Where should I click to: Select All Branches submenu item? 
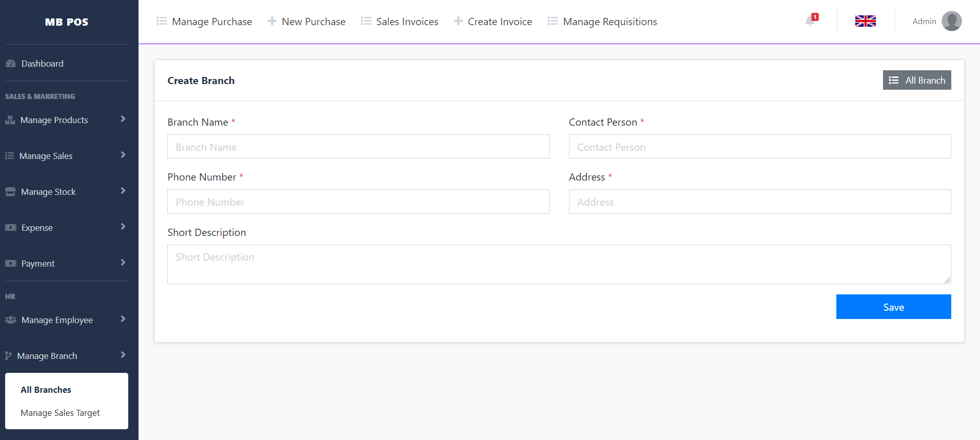tap(46, 390)
